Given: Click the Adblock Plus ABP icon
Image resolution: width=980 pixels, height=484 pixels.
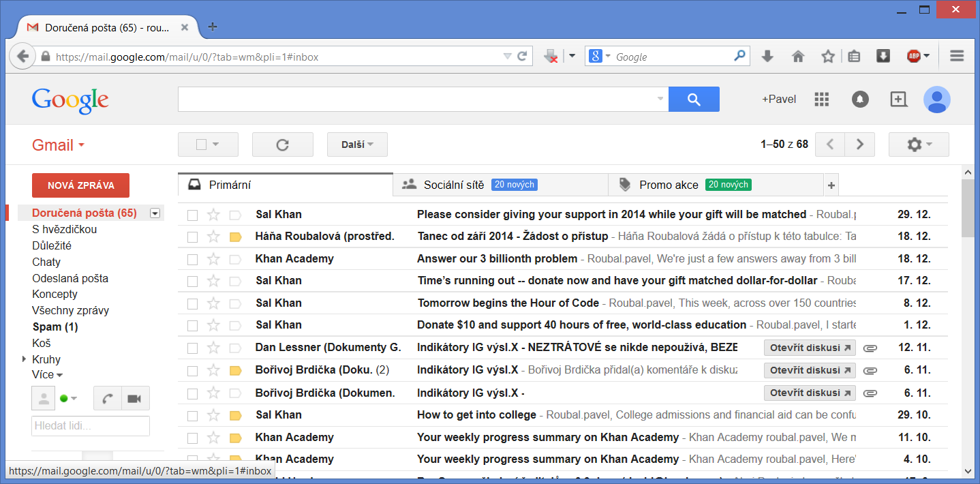Looking at the screenshot, I should click(914, 57).
